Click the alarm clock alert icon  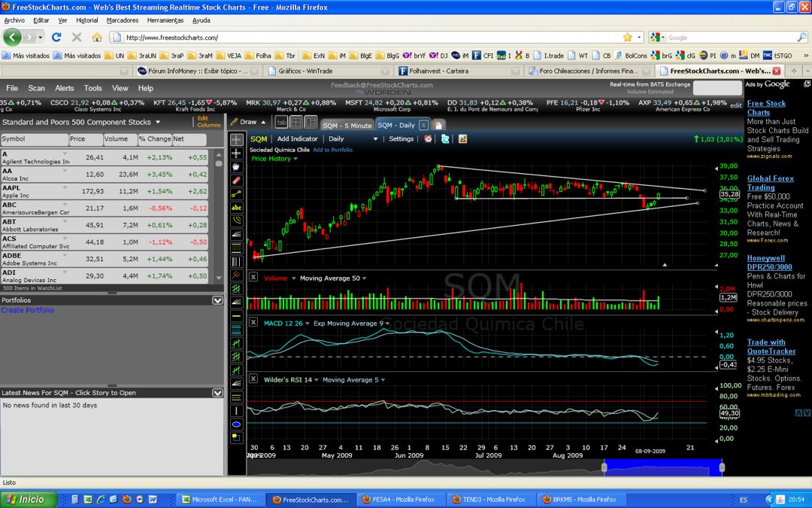(429, 139)
